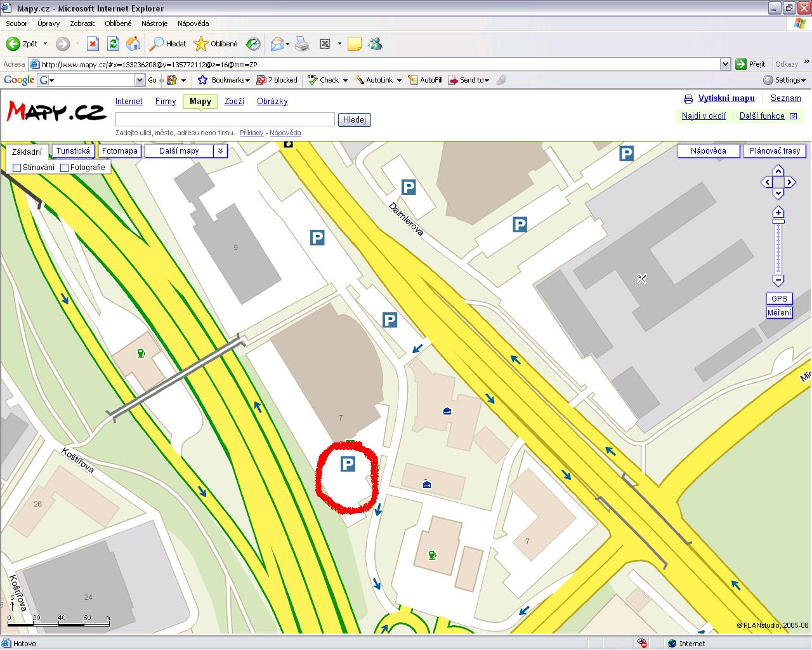
Task: Click the circled parking icon on map
Action: 348,464
